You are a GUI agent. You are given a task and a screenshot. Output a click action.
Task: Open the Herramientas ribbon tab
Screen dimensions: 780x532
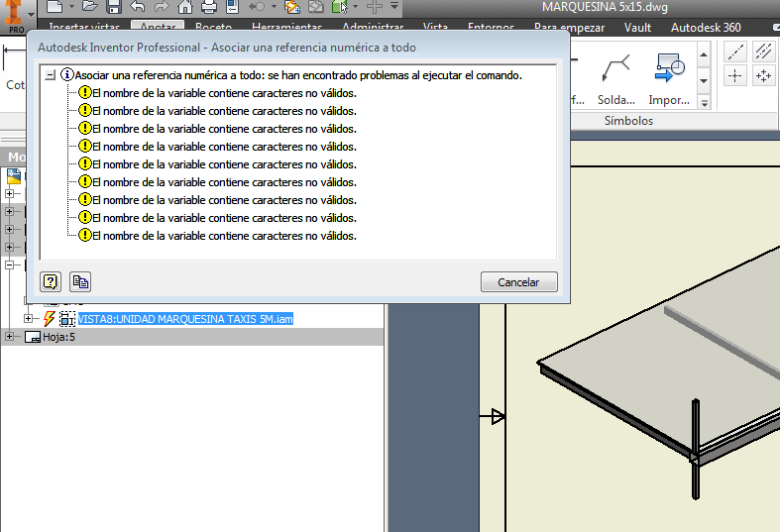[x=287, y=27]
